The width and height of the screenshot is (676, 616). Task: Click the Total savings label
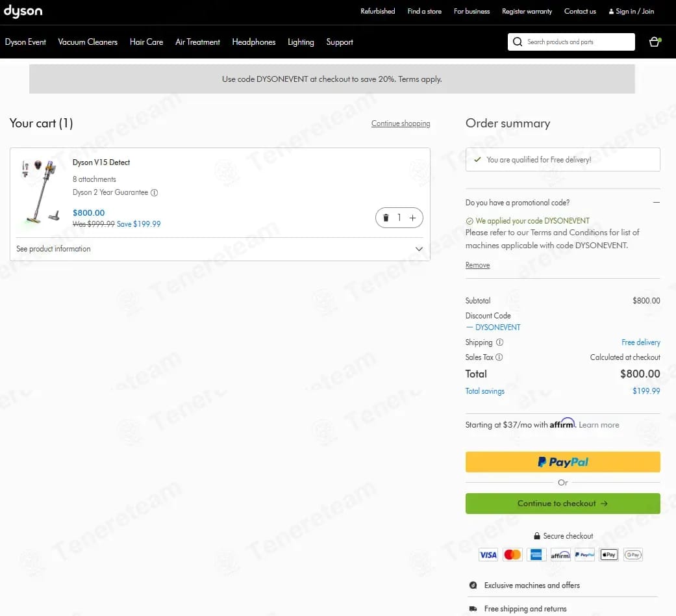(484, 391)
